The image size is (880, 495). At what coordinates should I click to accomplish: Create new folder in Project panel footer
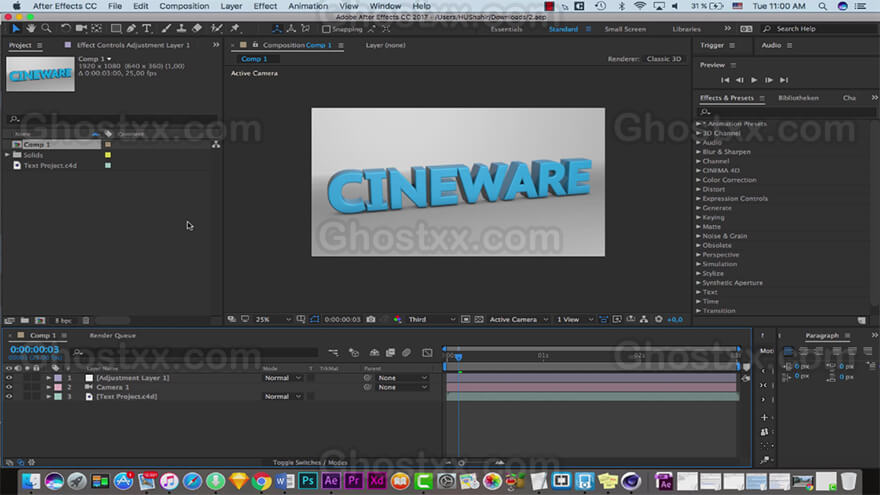[25, 320]
